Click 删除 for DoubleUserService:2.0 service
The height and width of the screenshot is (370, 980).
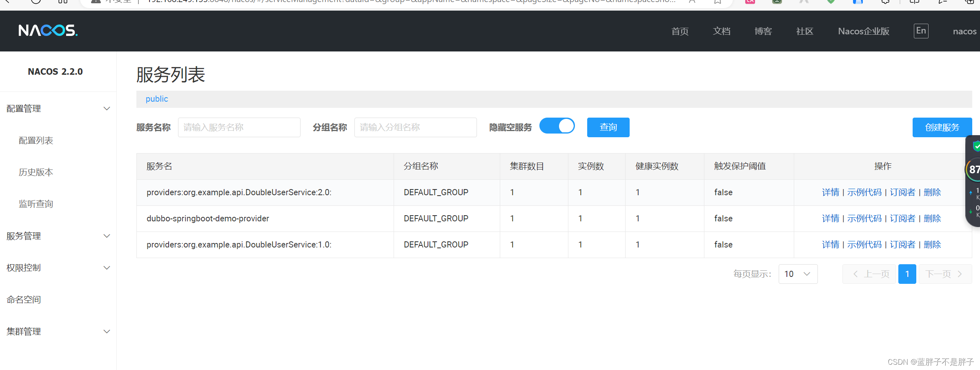[932, 192]
